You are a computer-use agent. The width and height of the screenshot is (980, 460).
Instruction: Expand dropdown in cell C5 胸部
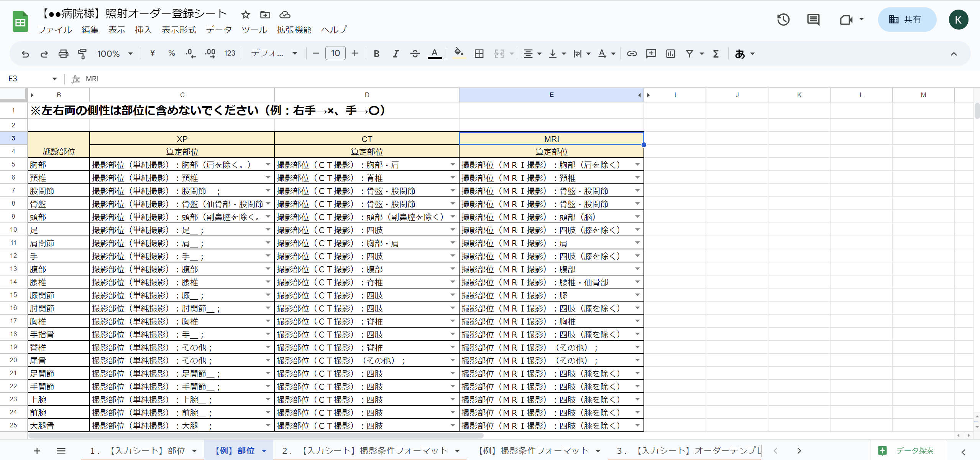click(x=268, y=165)
